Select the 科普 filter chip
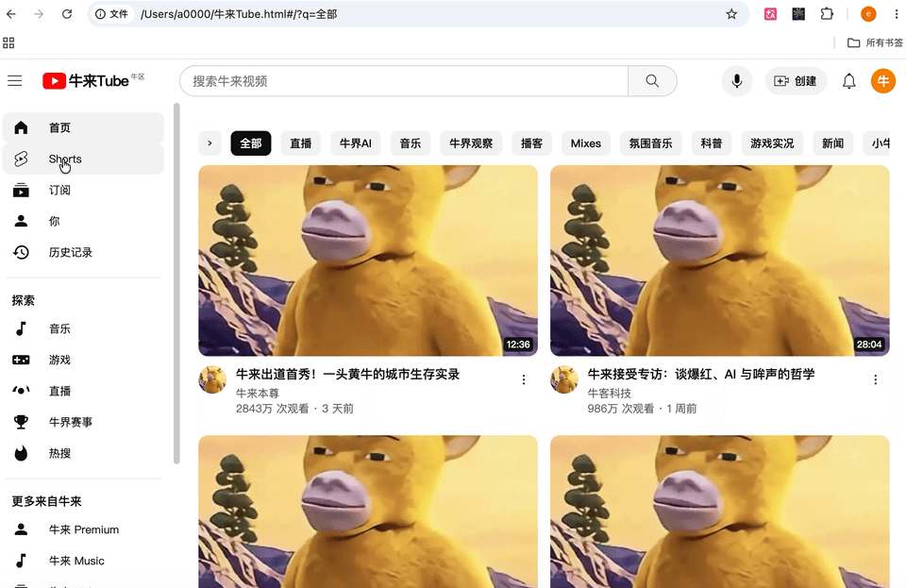This screenshot has height=588, width=906. 712,143
